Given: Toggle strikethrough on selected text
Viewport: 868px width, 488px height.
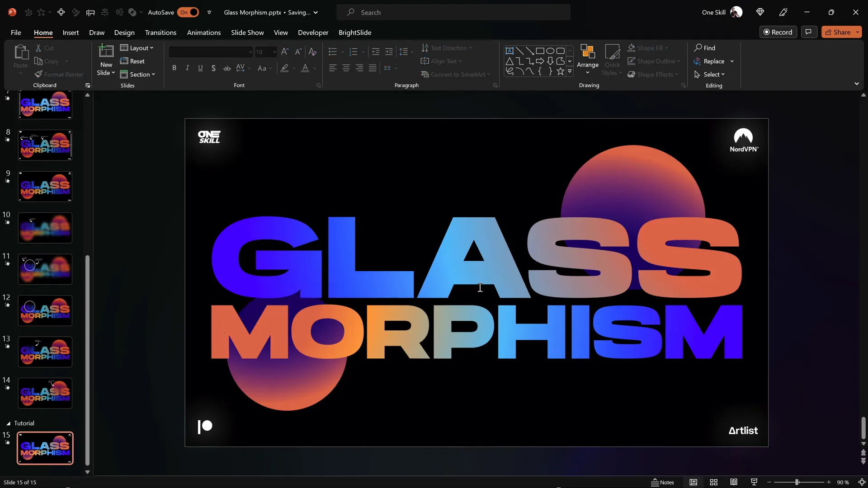Looking at the screenshot, I should (x=227, y=68).
